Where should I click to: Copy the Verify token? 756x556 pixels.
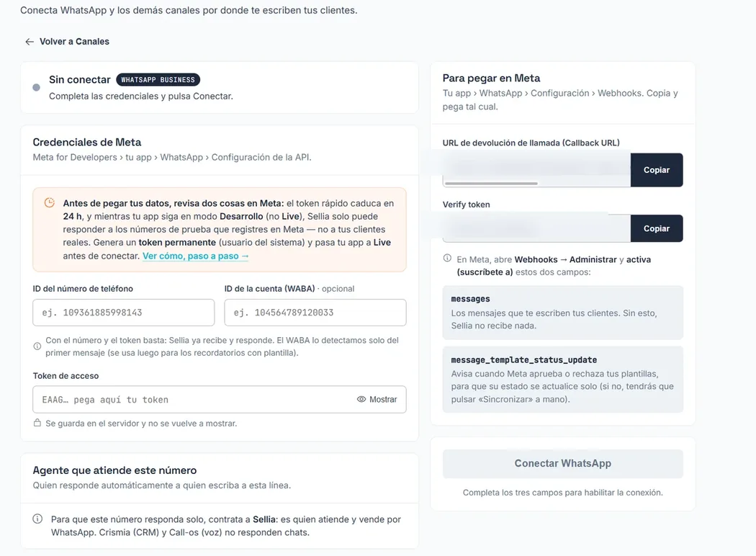tap(657, 228)
